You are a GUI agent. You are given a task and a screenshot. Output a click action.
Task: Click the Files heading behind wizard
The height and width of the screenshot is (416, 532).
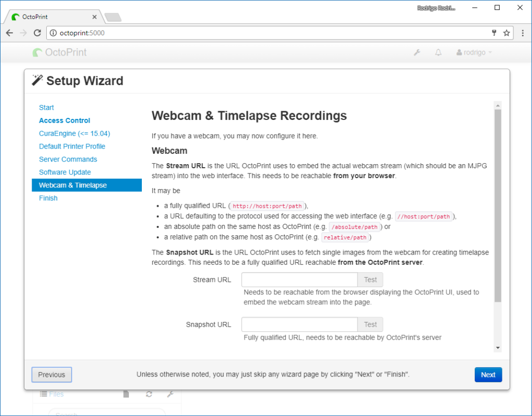coord(56,394)
